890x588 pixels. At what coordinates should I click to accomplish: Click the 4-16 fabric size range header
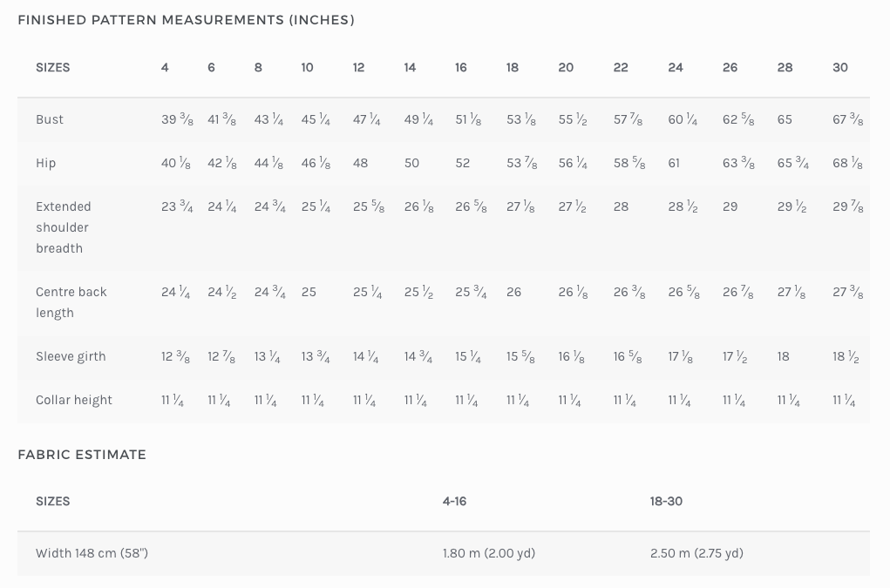click(454, 501)
